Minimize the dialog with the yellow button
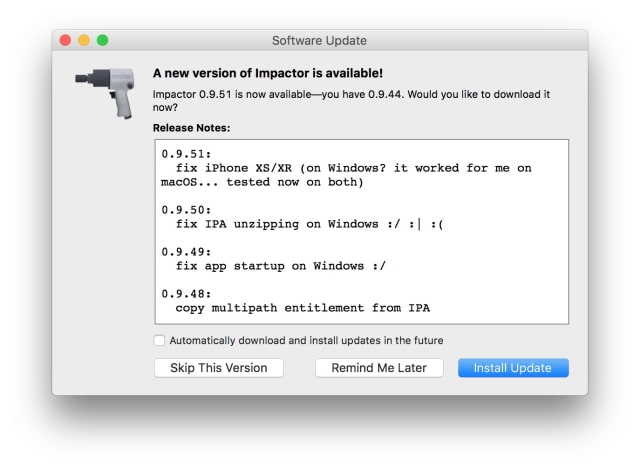640x470 pixels. (x=83, y=40)
